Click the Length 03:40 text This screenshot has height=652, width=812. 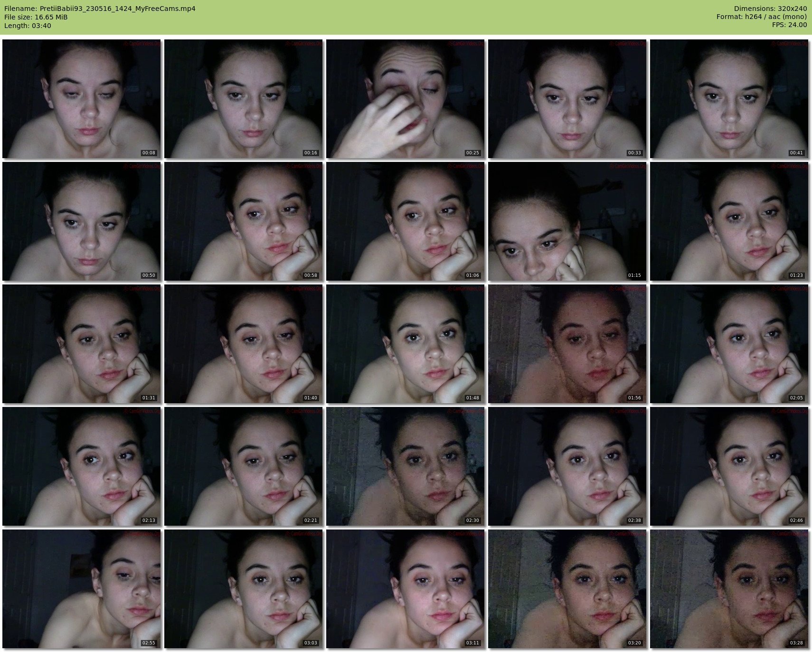pos(28,26)
